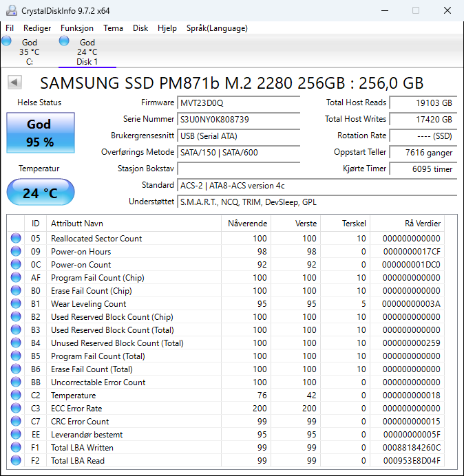Select the Uncorrectable Error Count attribute name
This screenshot has width=464, height=476.
[98, 382]
